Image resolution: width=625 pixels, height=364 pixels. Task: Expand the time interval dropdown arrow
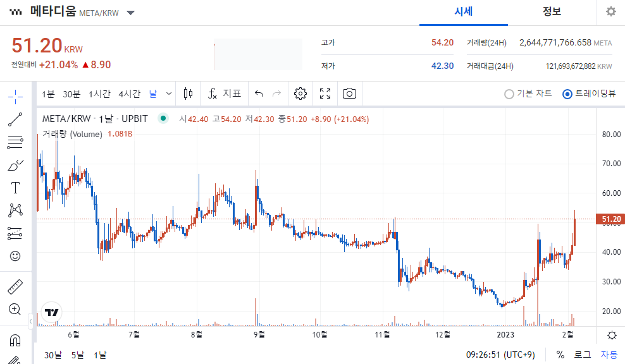pos(169,94)
